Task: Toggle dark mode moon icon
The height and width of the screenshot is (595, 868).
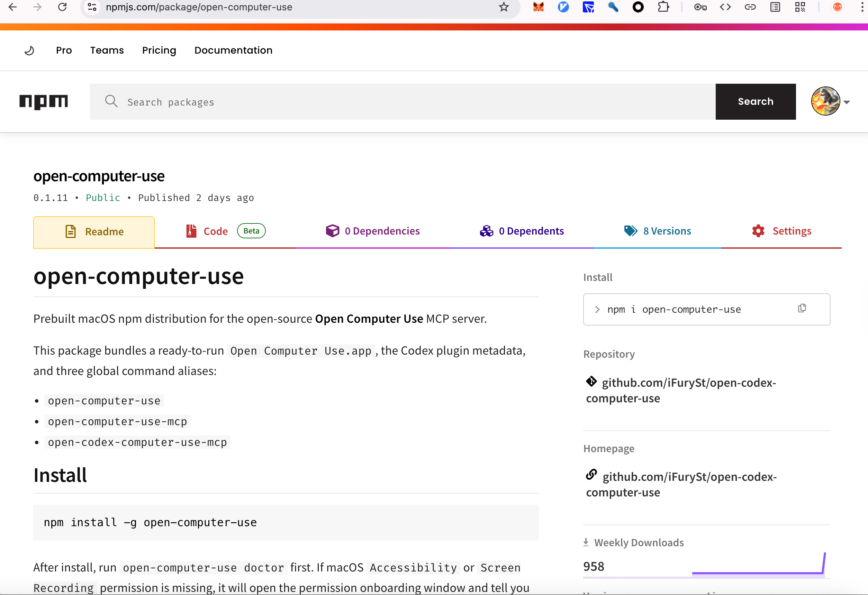Action: pos(29,51)
